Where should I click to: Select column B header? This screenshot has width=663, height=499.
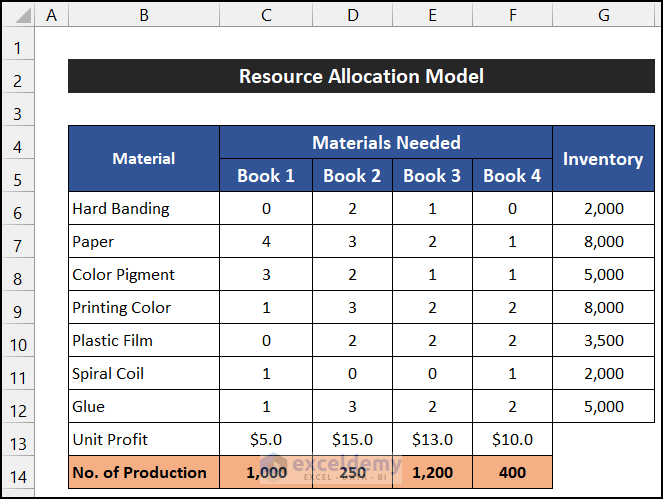click(x=144, y=15)
